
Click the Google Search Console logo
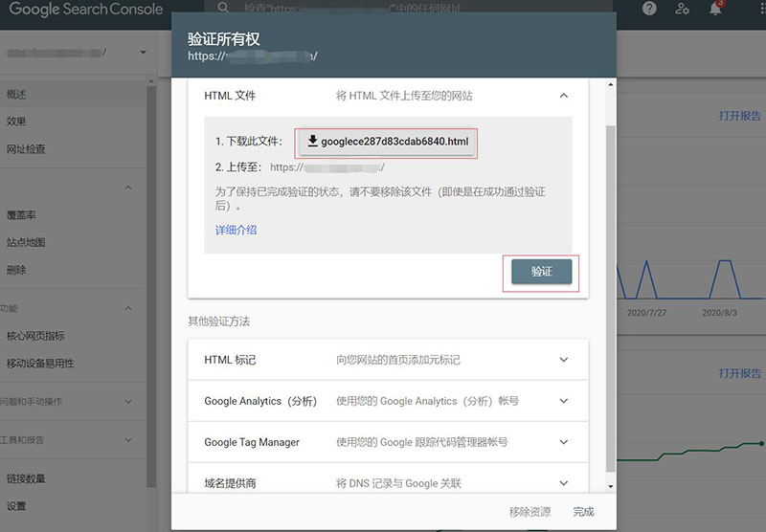click(x=86, y=10)
